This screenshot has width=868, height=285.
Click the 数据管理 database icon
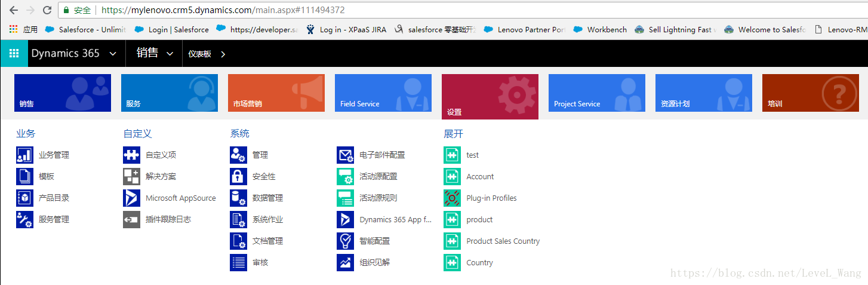point(238,198)
